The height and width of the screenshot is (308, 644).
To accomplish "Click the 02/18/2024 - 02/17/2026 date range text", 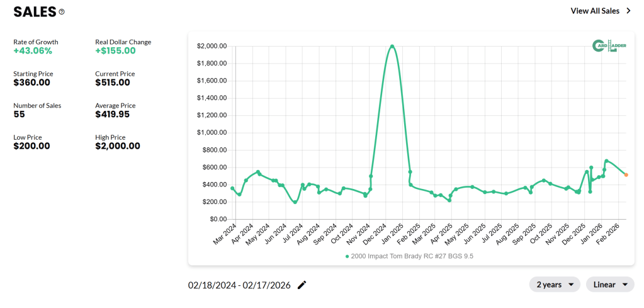I will 239,285.
